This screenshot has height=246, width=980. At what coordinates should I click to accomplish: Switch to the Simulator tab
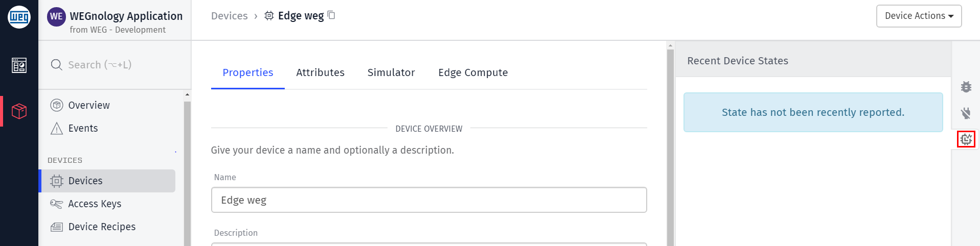tap(391, 72)
